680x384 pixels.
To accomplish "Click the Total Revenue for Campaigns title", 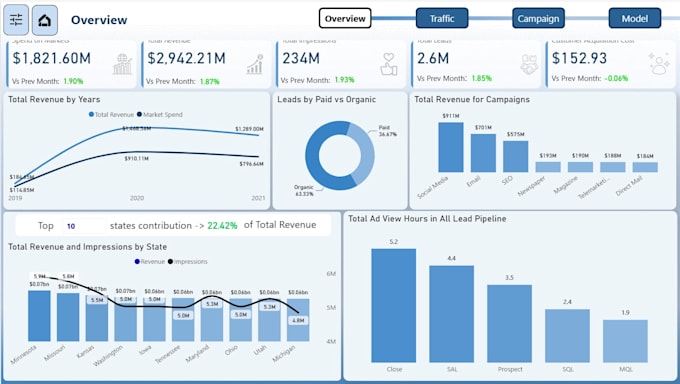I will pos(472,99).
